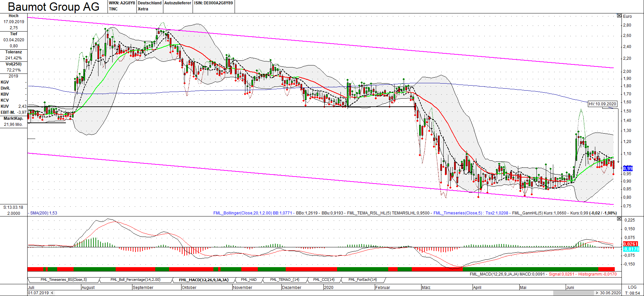644x296 pixels.
Task: Click the März month label on timeline
Action: (x=426, y=288)
